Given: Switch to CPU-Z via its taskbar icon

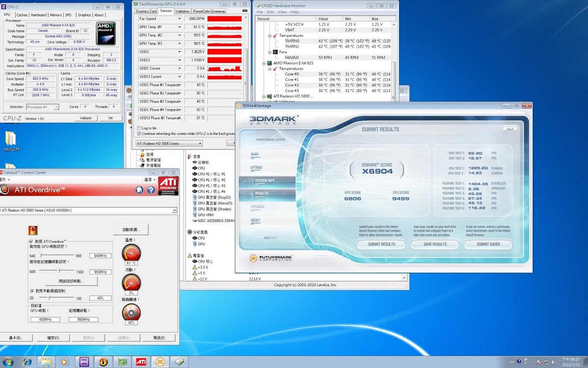Looking at the screenshot, I should (x=84, y=362).
